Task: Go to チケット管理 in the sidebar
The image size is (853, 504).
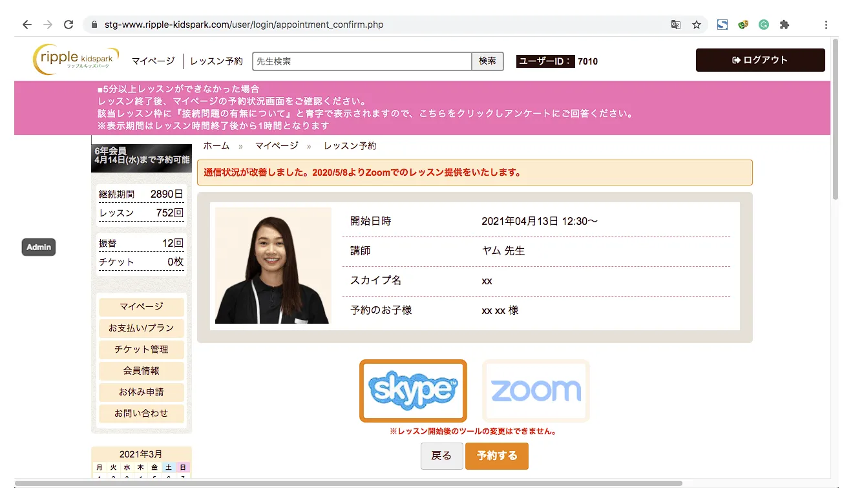Action: coord(141,350)
